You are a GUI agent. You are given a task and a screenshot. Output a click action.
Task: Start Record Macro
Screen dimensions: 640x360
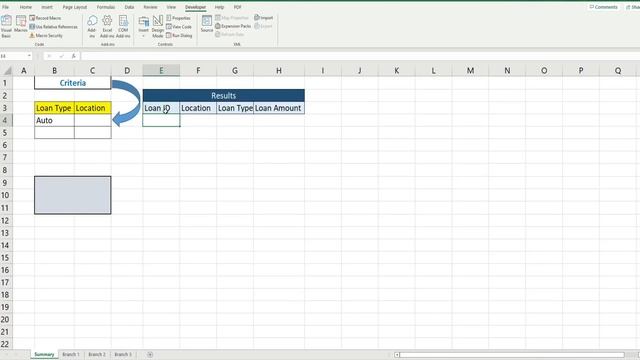45,18
